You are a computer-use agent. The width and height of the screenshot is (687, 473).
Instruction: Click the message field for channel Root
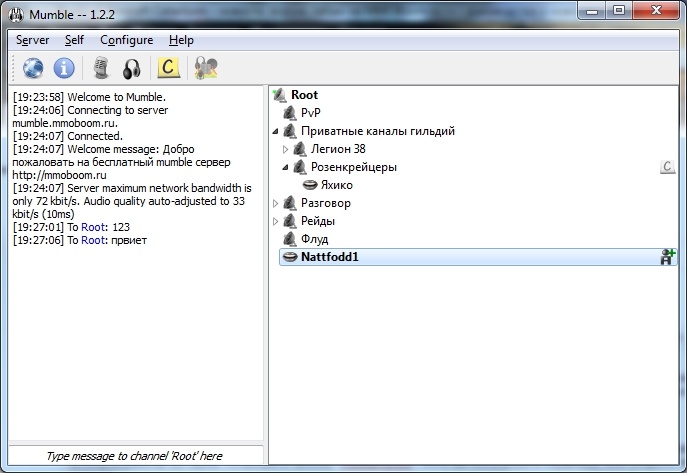135,456
